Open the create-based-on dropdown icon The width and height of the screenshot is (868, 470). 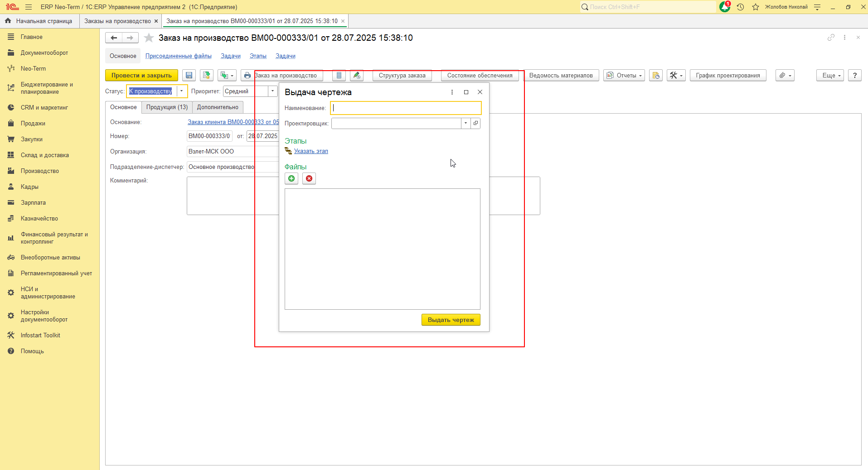[227, 76]
